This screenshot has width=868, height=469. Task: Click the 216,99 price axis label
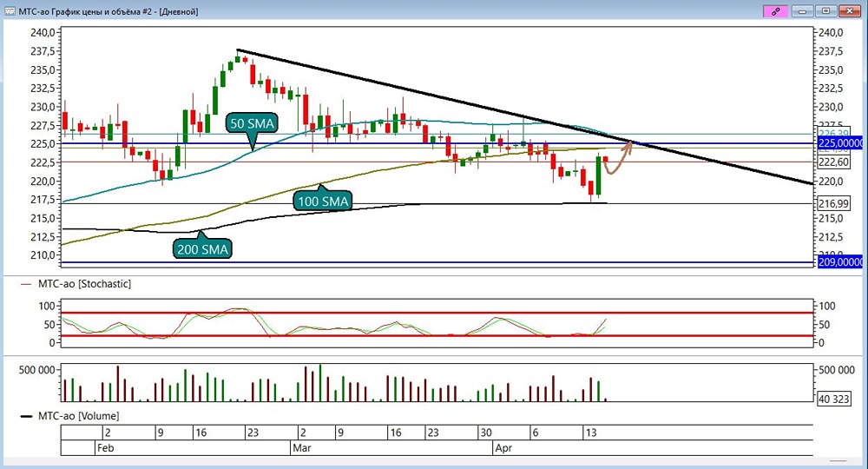[x=833, y=203]
